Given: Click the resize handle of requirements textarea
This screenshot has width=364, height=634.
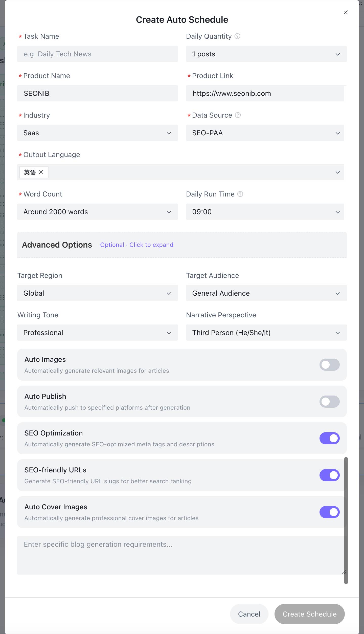Looking at the screenshot, I should click(344, 572).
